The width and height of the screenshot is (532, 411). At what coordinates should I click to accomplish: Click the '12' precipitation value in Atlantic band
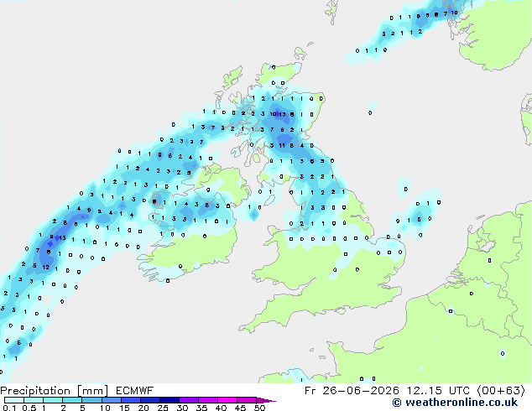pyautogui.click(x=46, y=268)
